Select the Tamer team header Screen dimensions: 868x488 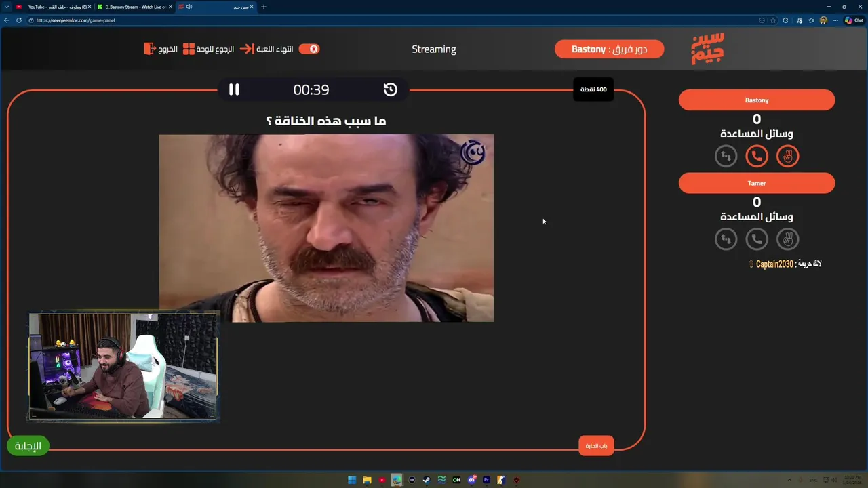[x=757, y=183]
